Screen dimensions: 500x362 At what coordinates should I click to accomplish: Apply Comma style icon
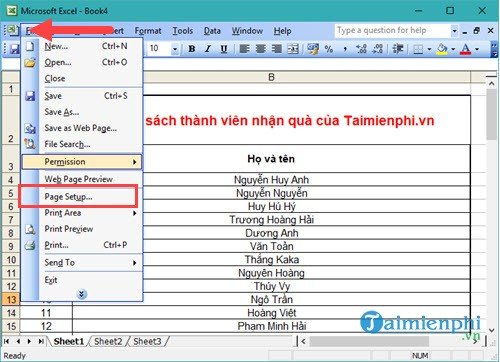click(345, 49)
